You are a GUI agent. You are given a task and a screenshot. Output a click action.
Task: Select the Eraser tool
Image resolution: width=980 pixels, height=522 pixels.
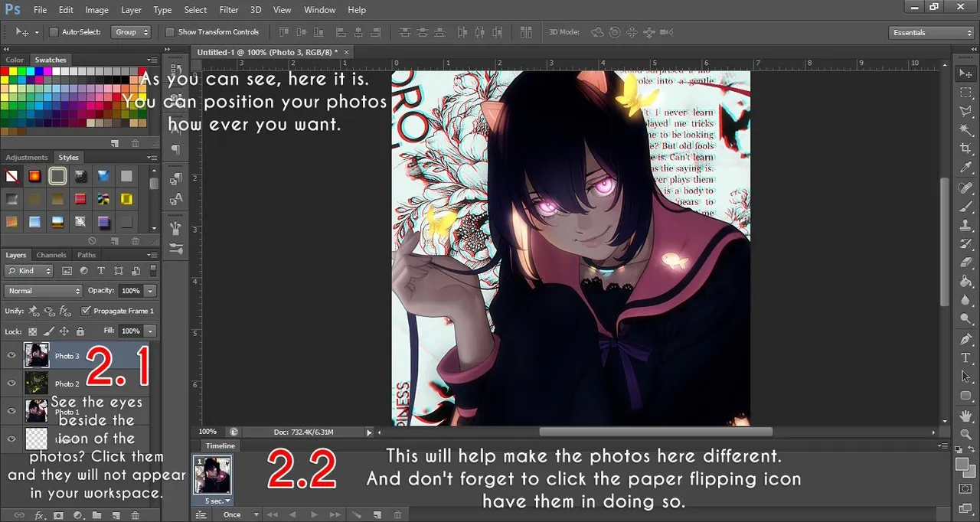[x=965, y=263]
